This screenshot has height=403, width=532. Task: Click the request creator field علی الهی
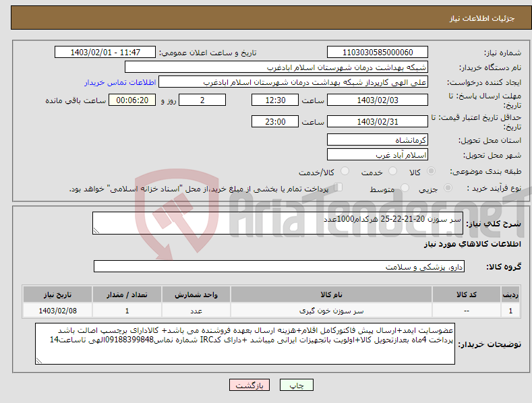(x=293, y=82)
